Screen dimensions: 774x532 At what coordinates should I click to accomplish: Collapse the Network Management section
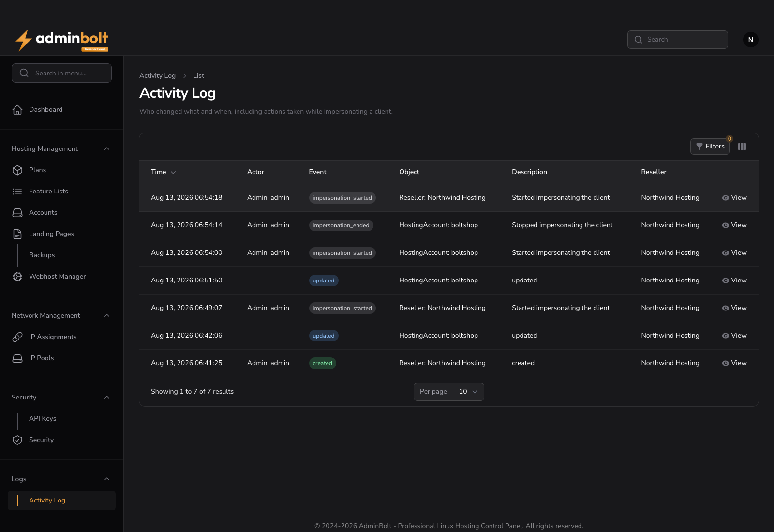point(107,316)
